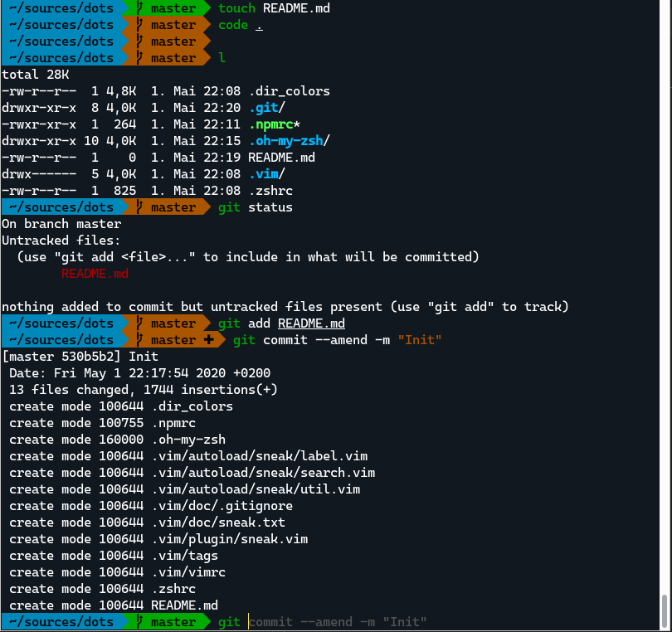The image size is (672, 632).
Task: Select the red untracked README.md in git status output
Action: point(94,273)
